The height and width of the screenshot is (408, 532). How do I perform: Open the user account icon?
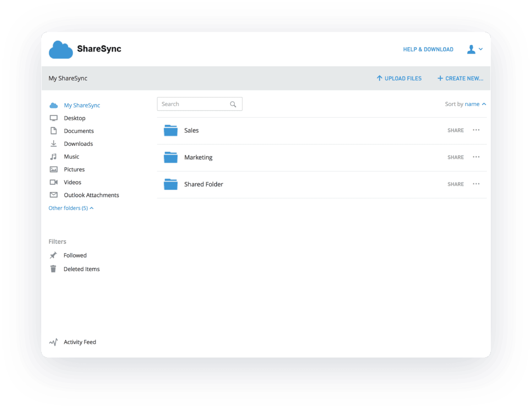click(x=471, y=49)
